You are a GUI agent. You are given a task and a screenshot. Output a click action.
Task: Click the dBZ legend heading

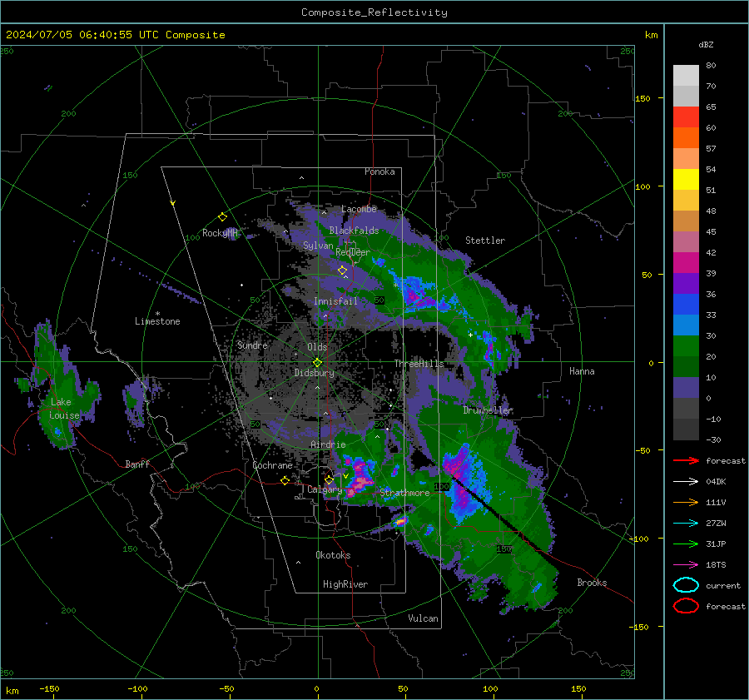(x=706, y=45)
